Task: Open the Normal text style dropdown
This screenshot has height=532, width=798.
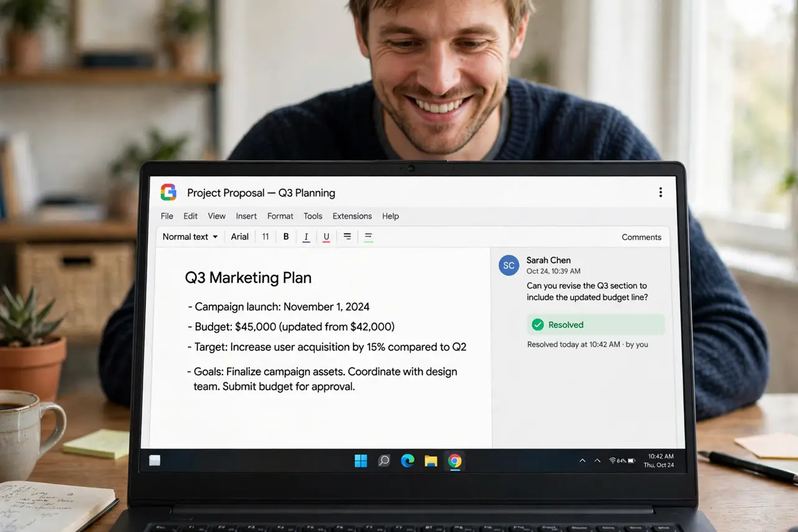Action: point(190,237)
